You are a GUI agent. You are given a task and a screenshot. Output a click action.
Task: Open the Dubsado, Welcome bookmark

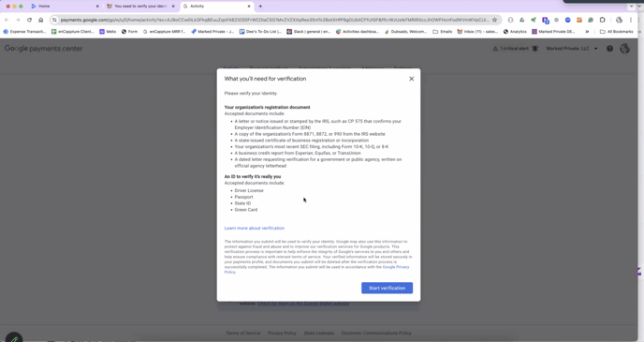pyautogui.click(x=405, y=32)
